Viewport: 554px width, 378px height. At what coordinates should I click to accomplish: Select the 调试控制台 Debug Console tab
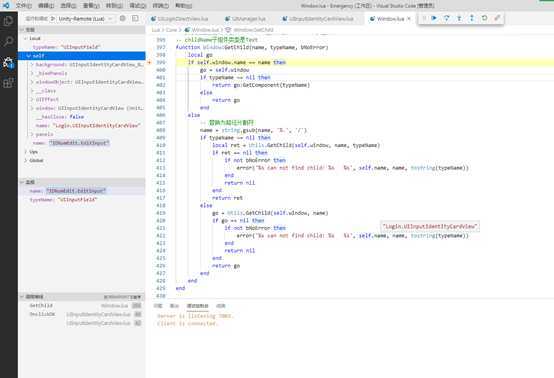[198, 306]
